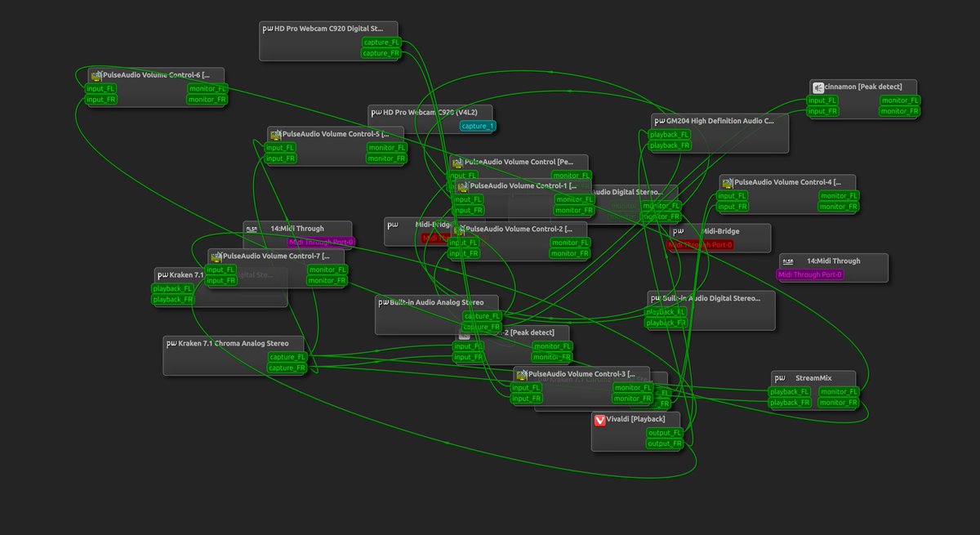Select input_FL port of PulseAudio Volume Control-3
Screen dimensions: 980x535
(527, 388)
